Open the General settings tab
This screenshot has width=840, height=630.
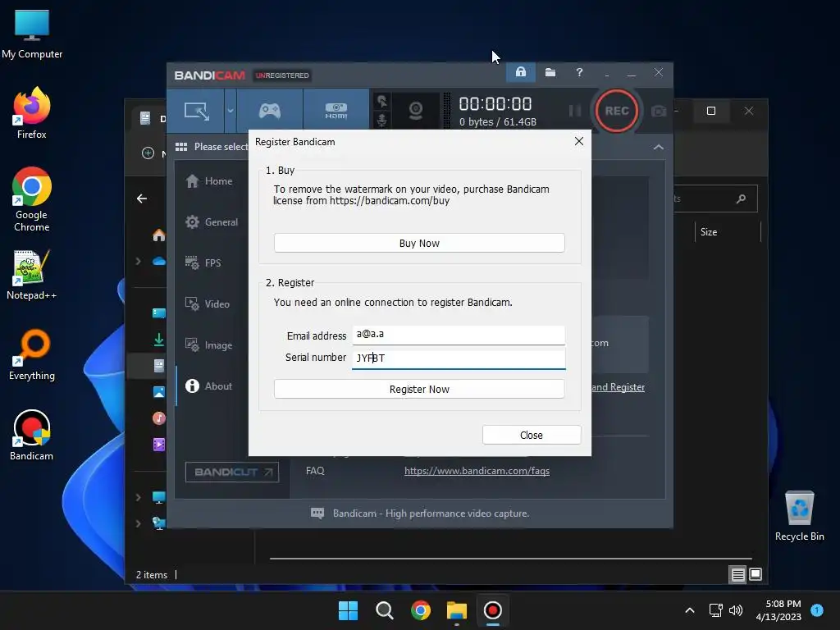click(x=211, y=221)
